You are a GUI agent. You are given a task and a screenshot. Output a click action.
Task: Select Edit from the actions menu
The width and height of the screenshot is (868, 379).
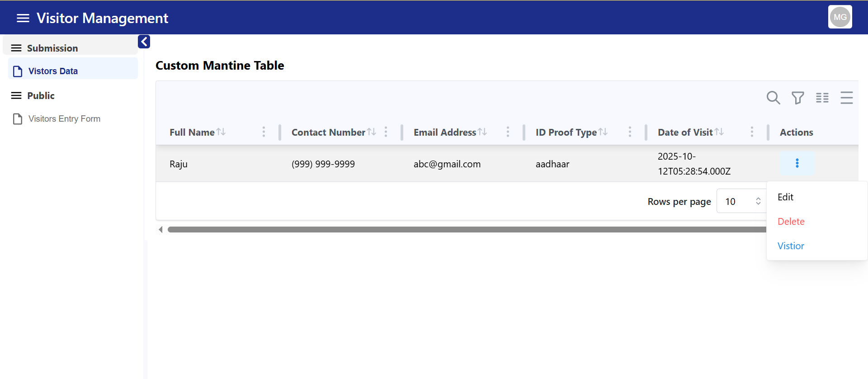coord(785,197)
